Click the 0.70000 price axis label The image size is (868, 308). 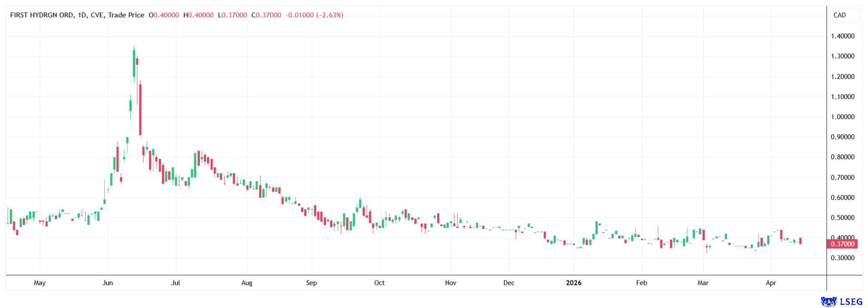[x=843, y=177]
